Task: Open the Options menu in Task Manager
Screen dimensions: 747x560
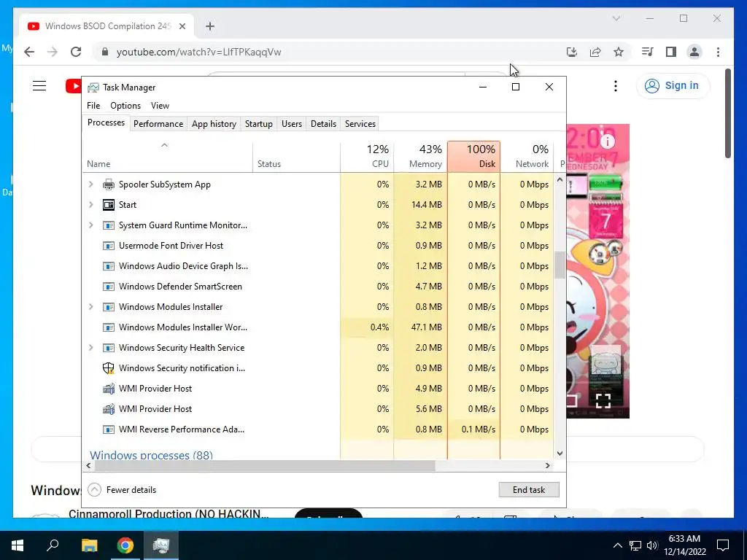Action: coord(125,106)
